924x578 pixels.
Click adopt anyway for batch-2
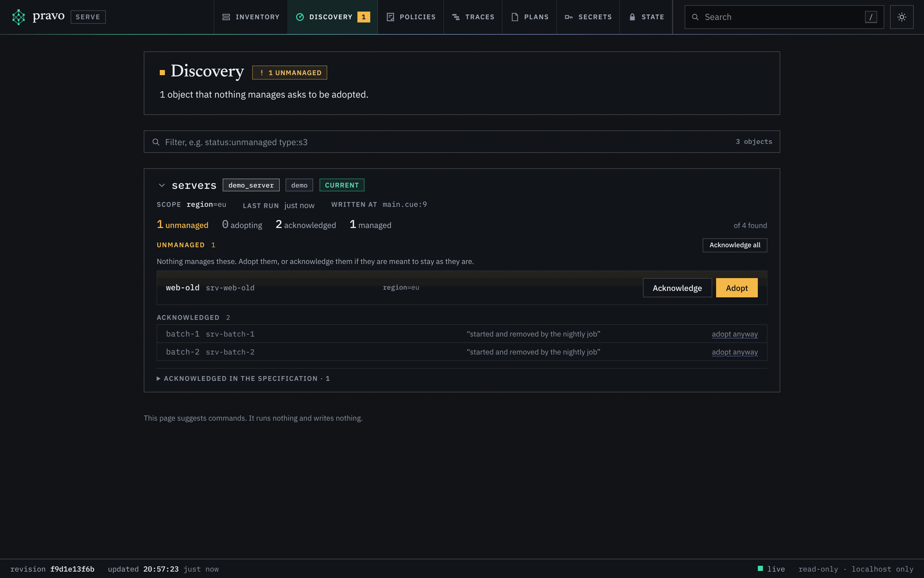pos(735,352)
